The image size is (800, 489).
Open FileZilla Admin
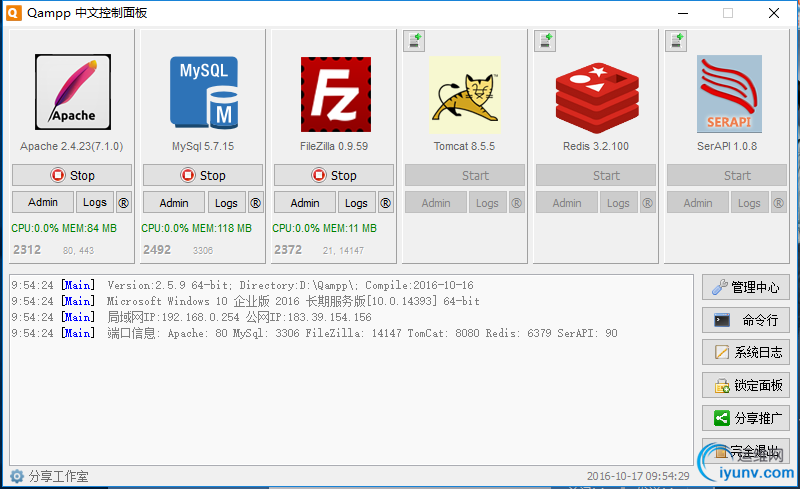305,203
